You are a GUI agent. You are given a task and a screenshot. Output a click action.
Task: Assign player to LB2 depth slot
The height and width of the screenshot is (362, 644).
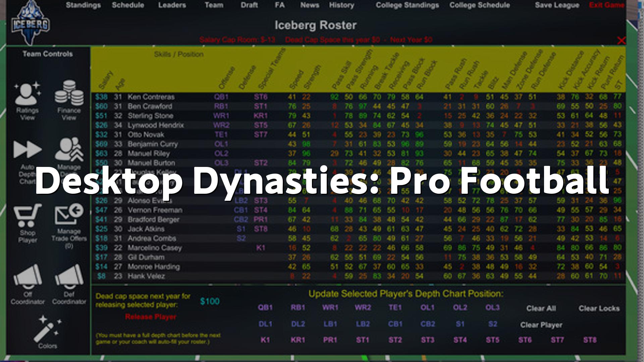363,324
